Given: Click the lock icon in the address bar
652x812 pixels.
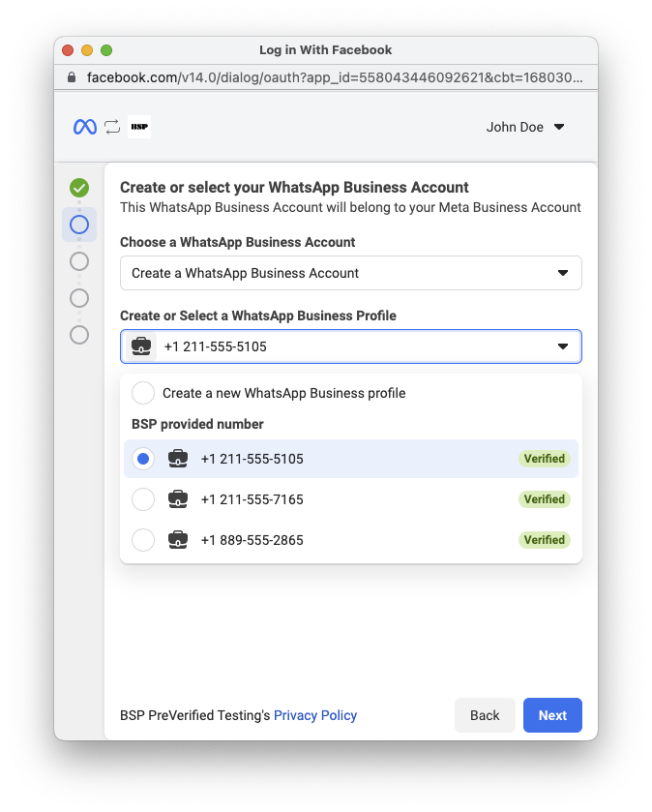Looking at the screenshot, I should pyautogui.click(x=72, y=77).
